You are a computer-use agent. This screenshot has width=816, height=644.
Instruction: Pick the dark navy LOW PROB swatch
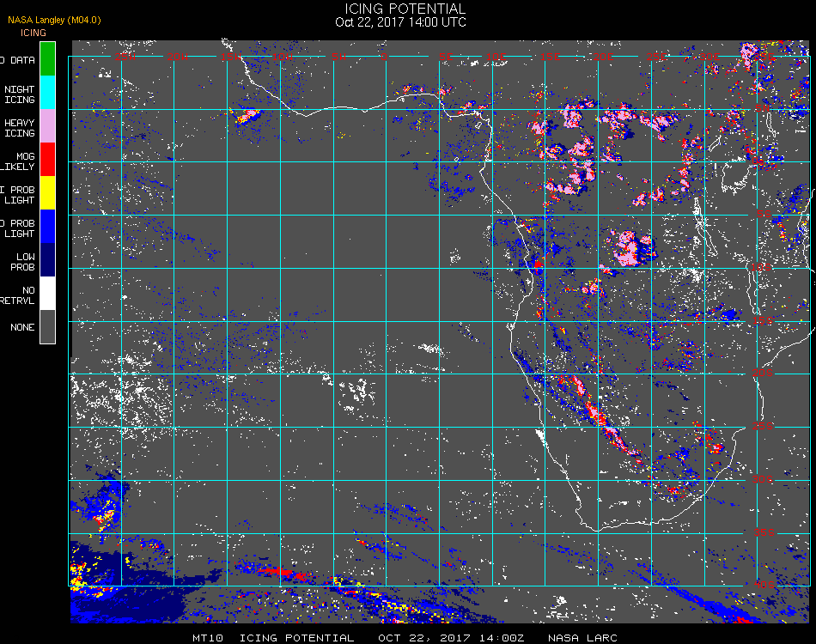(47, 260)
